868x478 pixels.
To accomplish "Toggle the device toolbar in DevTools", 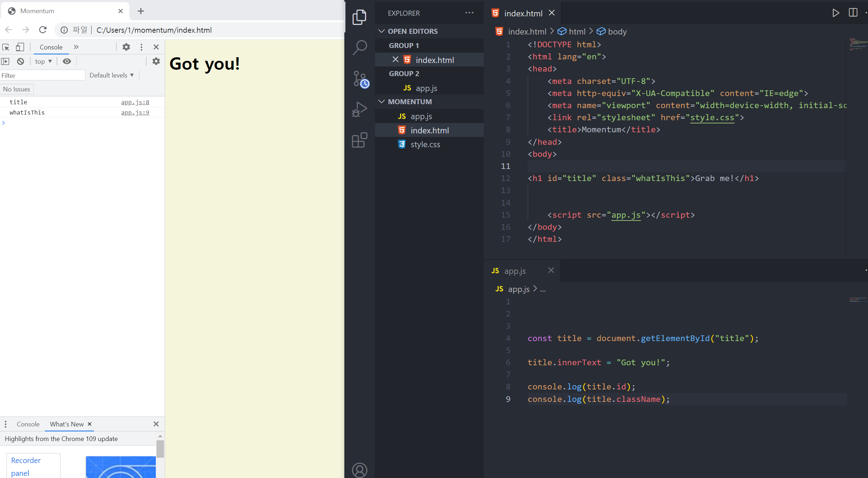I will (20, 47).
